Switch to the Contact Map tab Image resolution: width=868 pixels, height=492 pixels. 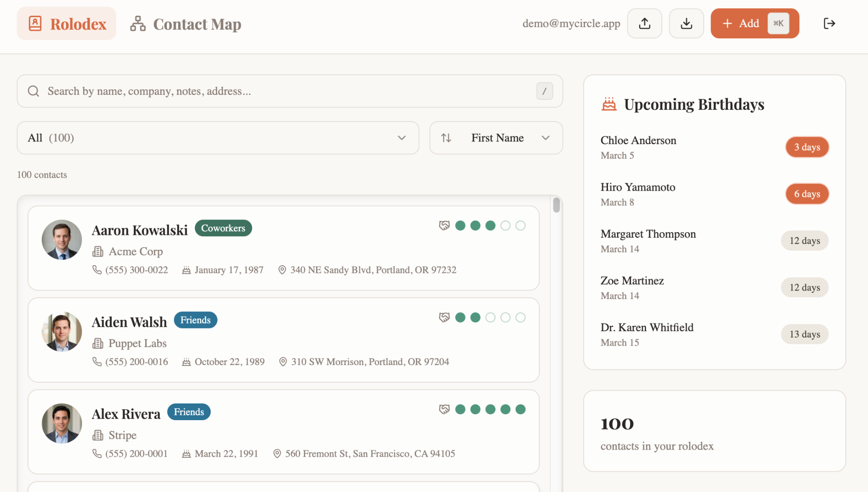186,23
